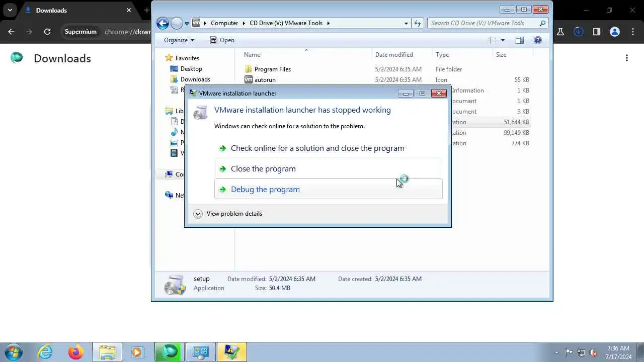Check online for a solution option
The height and width of the screenshot is (362, 644).
328,148
